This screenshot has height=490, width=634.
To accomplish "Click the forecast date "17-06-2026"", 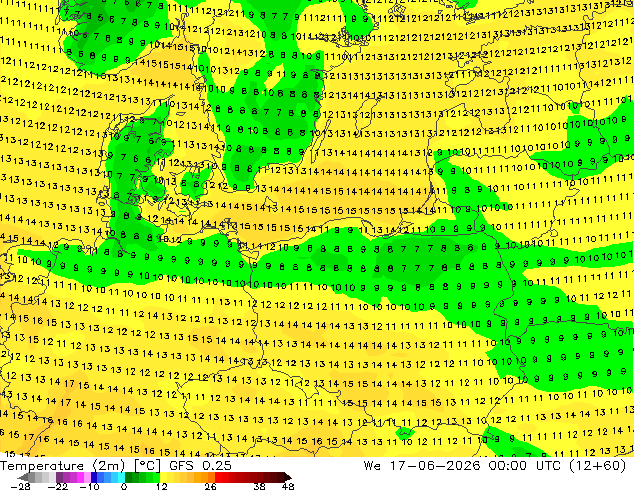I will click(x=435, y=466).
